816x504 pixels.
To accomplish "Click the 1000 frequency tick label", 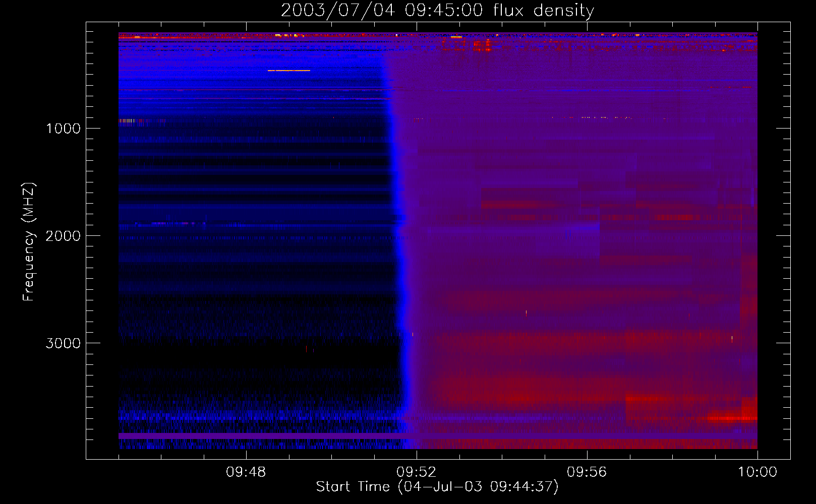I will pyautogui.click(x=63, y=129).
